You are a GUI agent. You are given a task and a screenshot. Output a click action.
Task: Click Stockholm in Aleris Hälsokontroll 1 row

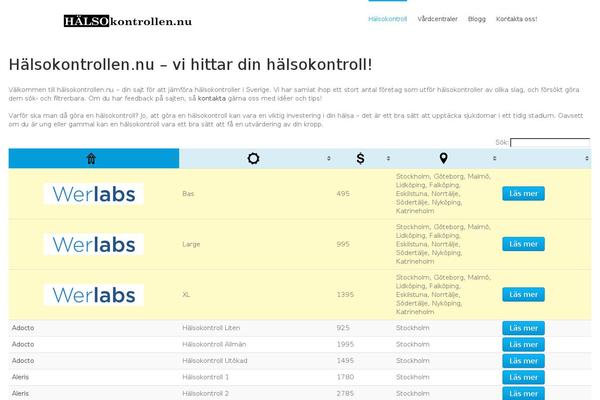(412, 377)
